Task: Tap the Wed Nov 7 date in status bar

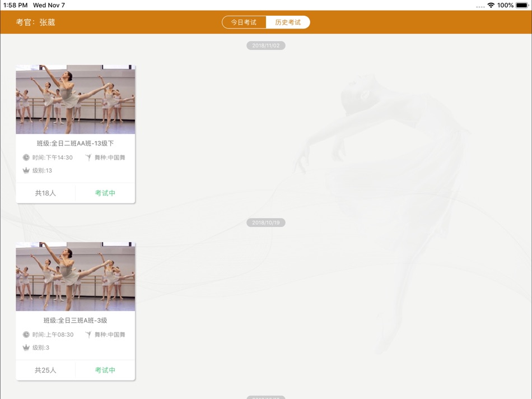Action: tap(49, 5)
